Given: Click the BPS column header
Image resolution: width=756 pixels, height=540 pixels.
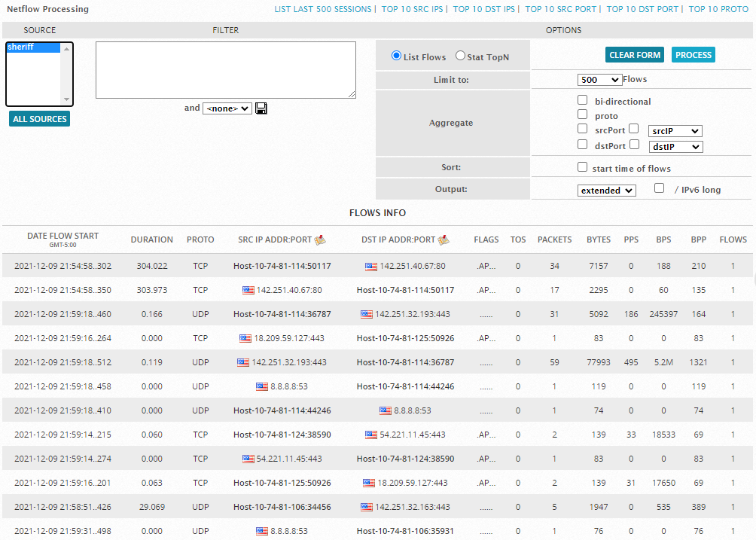Looking at the screenshot, I should tap(663, 239).
